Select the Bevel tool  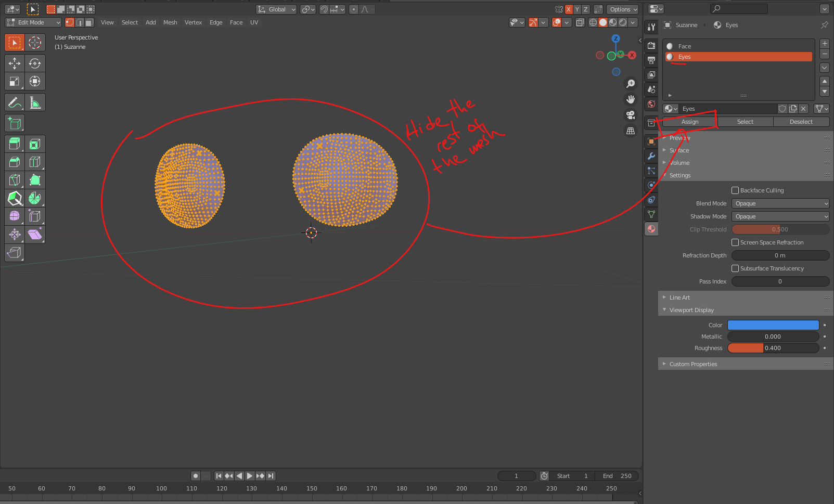click(15, 162)
